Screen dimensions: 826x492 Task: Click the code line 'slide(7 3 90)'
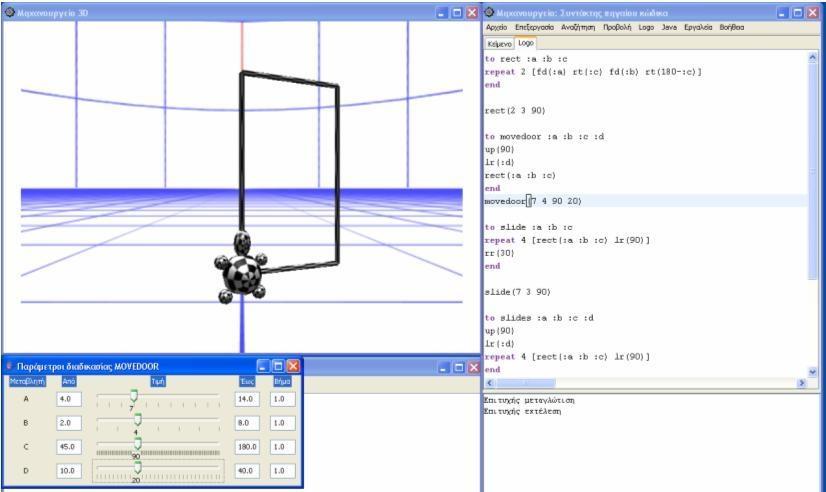click(517, 292)
